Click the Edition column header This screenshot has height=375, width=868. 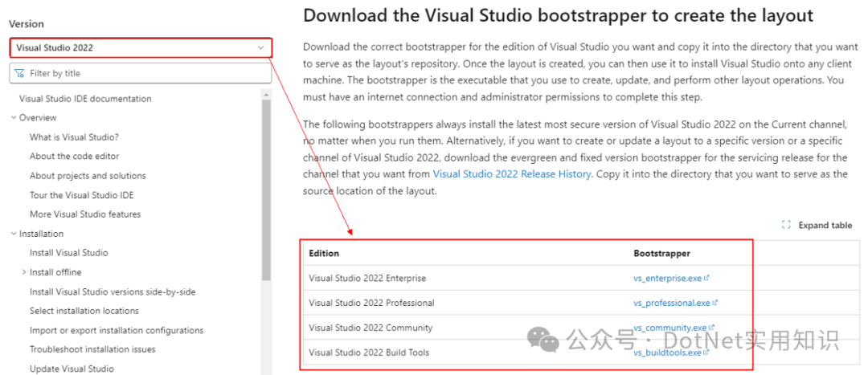(x=324, y=253)
